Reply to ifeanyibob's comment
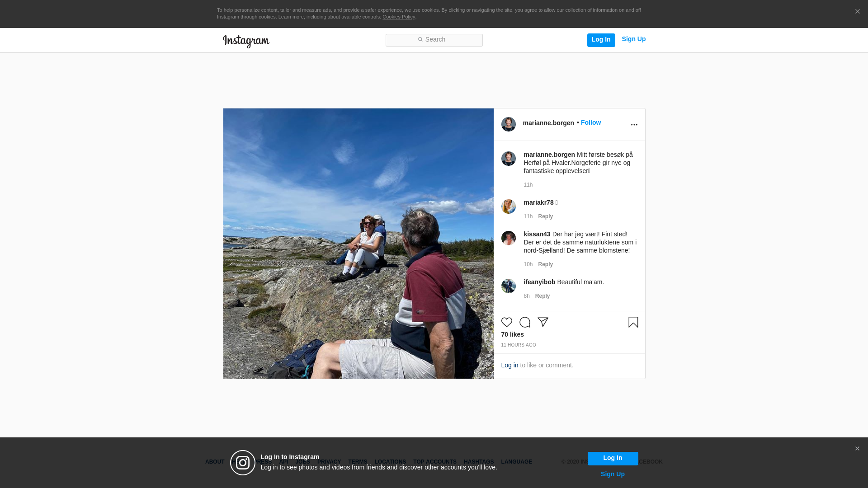The height and width of the screenshot is (488, 868). pyautogui.click(x=542, y=296)
